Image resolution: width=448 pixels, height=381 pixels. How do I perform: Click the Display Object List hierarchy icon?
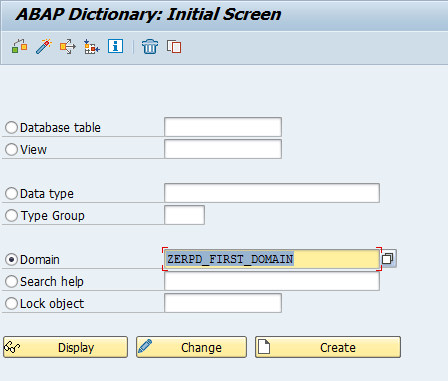coord(92,46)
